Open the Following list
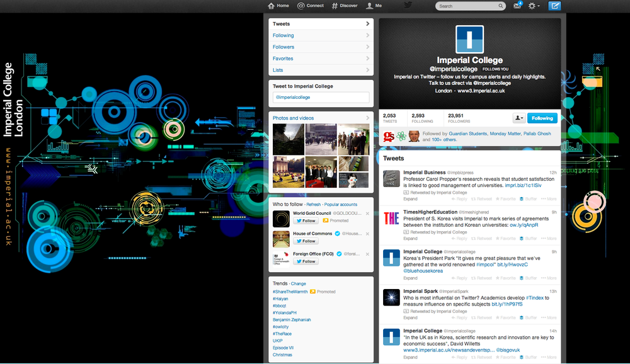Screen dimensions: 630x364 [x=321, y=35]
